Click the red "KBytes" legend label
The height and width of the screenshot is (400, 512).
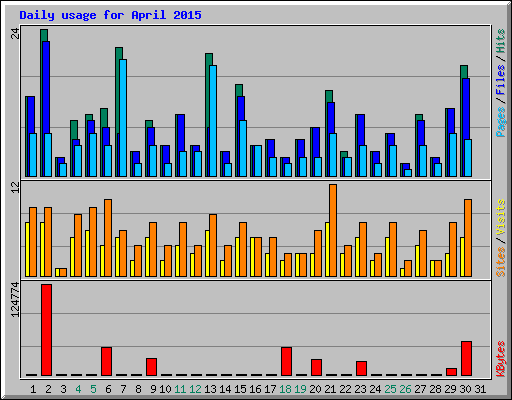[501, 359]
